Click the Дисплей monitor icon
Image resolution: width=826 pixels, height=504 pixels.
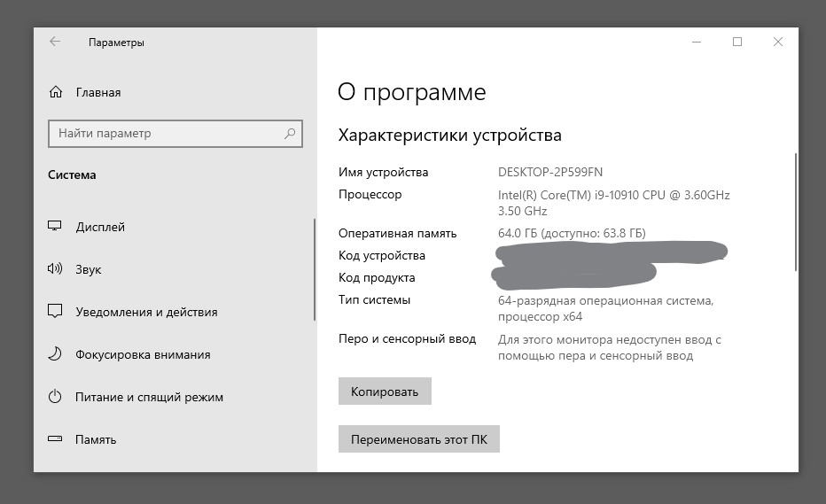pos(55,227)
